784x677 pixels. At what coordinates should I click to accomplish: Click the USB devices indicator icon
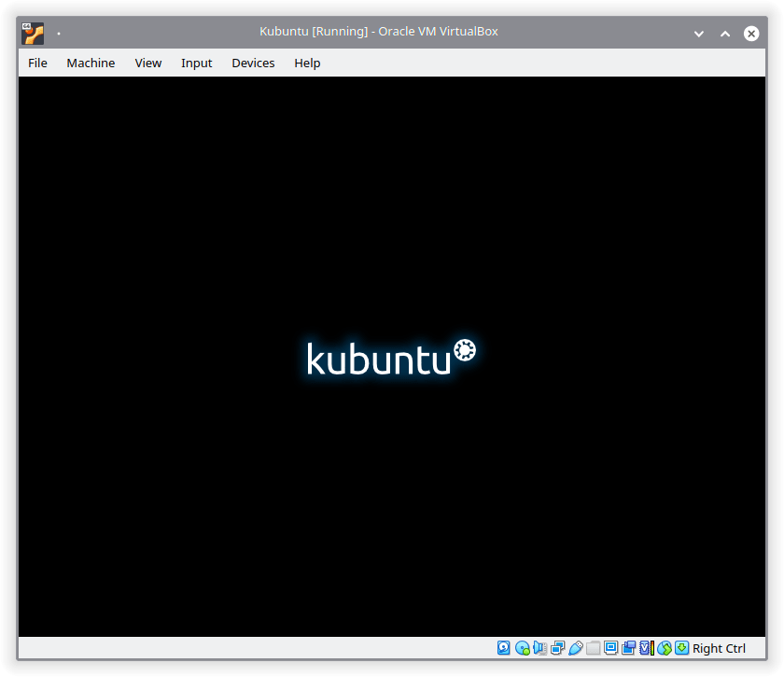[576, 648]
